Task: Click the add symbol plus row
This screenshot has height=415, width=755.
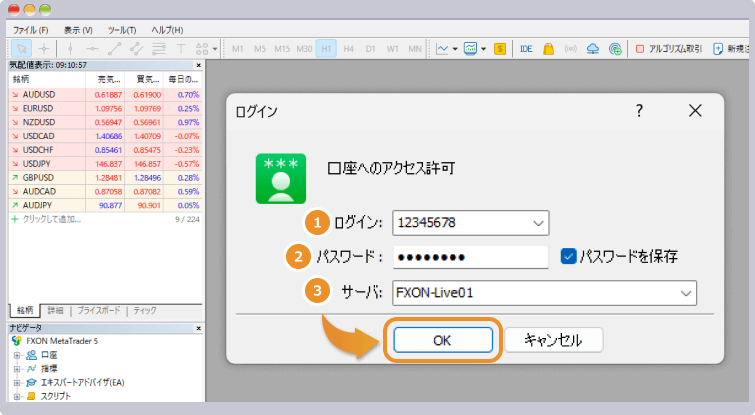Action: 105,219
